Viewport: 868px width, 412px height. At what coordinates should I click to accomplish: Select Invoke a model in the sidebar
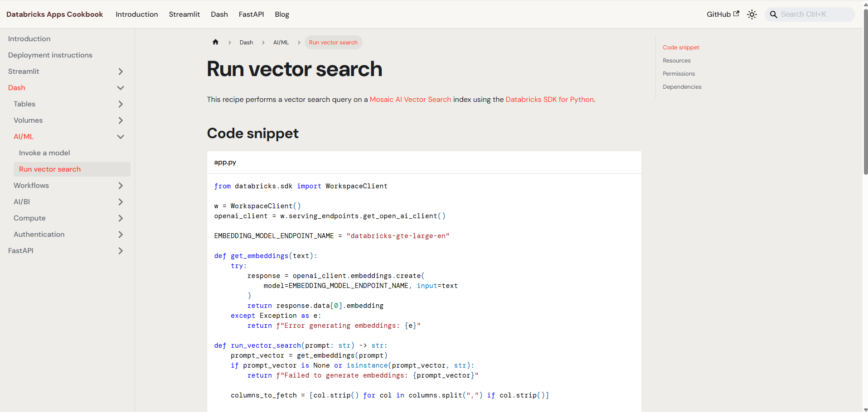click(44, 153)
